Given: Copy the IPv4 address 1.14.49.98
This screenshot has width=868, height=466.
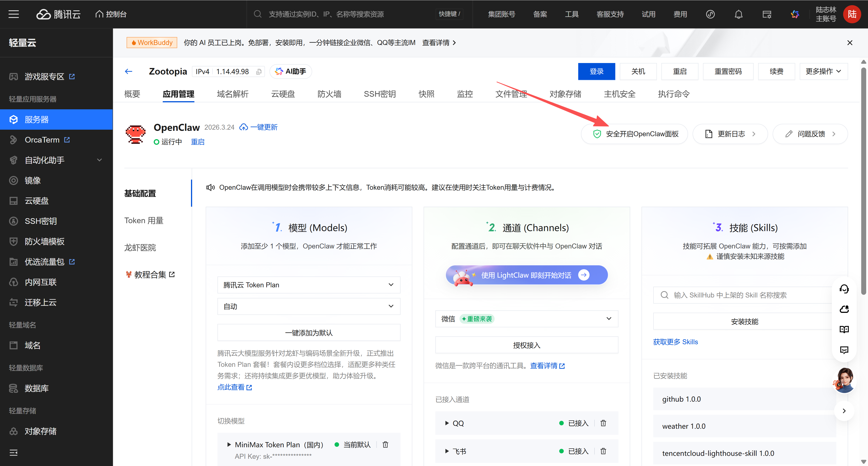Looking at the screenshot, I should [259, 72].
